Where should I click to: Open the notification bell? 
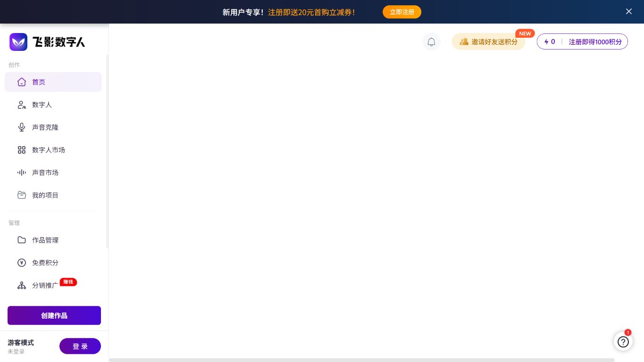[x=431, y=41]
